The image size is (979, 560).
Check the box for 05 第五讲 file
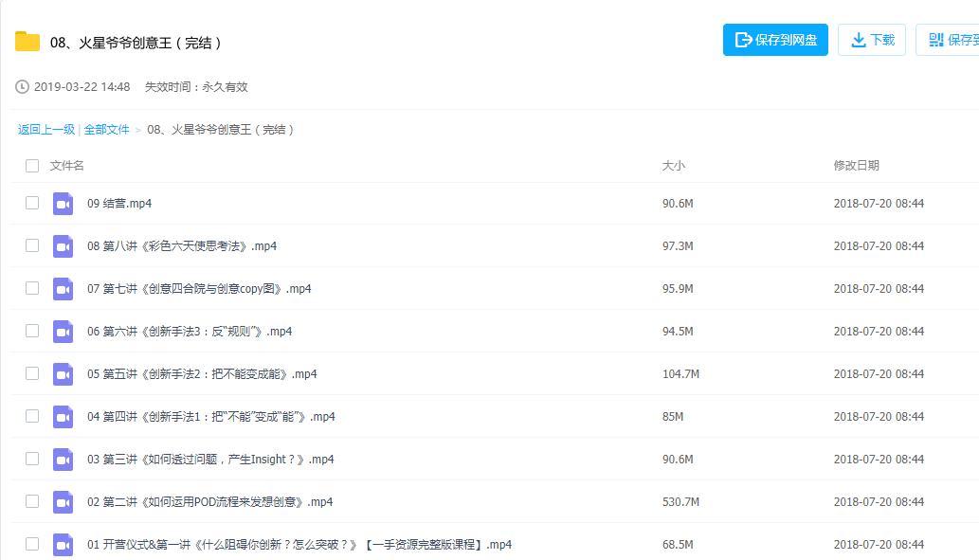point(32,373)
